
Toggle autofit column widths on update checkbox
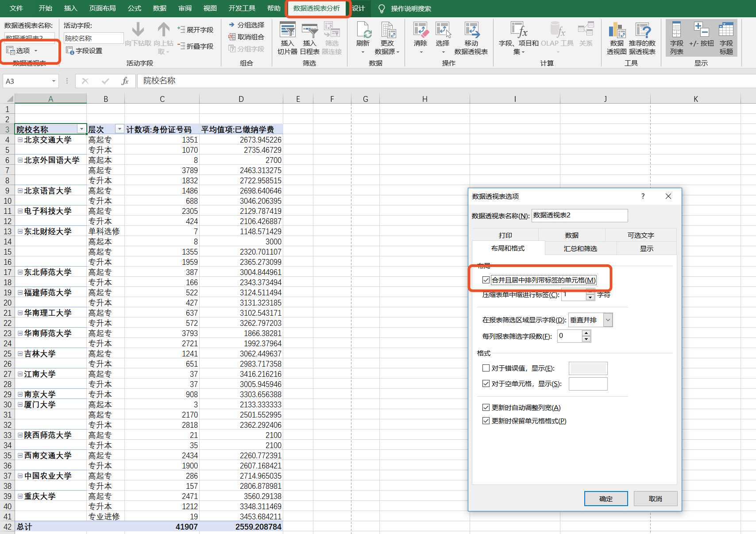tap(486, 407)
